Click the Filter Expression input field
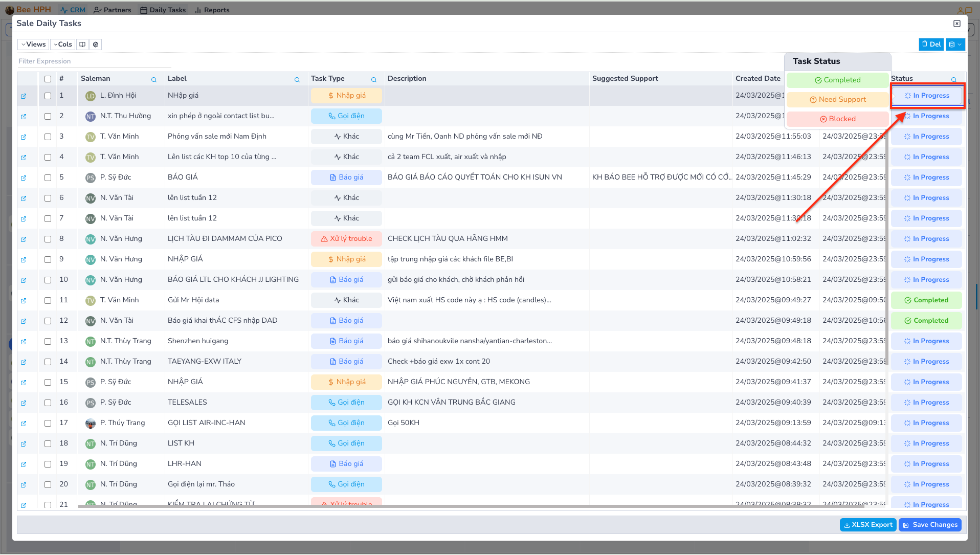980x555 pixels. coord(94,61)
